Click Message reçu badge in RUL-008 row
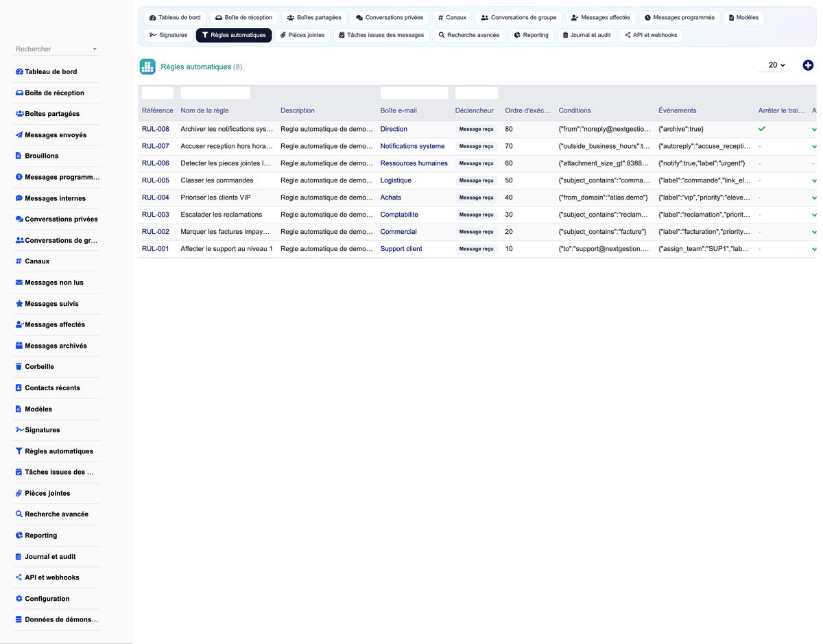The width and height of the screenshot is (823, 644). tap(477, 129)
